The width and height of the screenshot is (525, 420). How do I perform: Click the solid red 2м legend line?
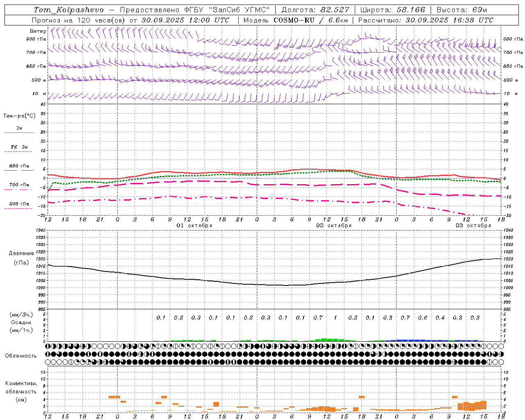coord(19,133)
